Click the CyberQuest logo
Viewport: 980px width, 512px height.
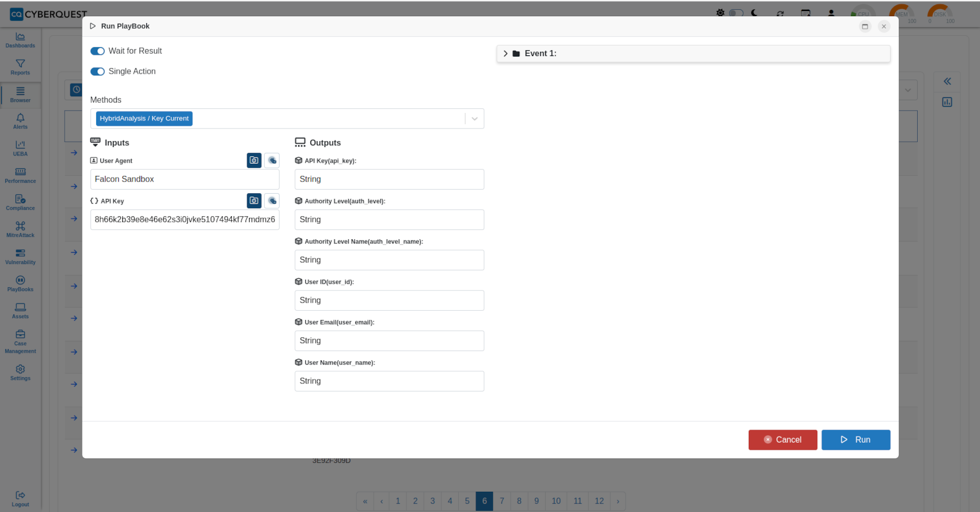click(48, 14)
